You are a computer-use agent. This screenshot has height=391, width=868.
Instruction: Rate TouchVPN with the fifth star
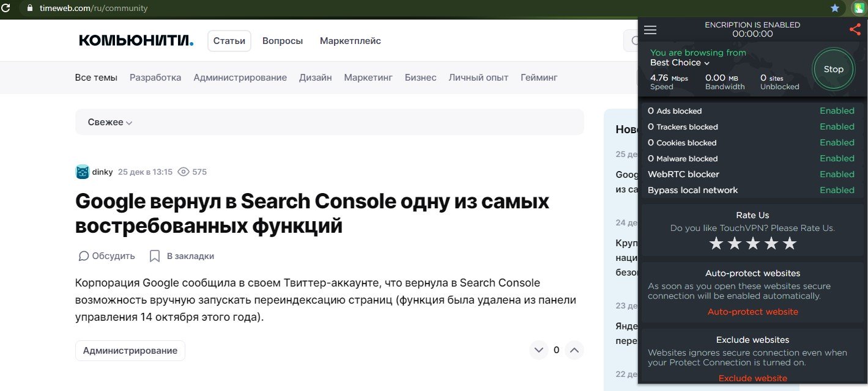790,243
